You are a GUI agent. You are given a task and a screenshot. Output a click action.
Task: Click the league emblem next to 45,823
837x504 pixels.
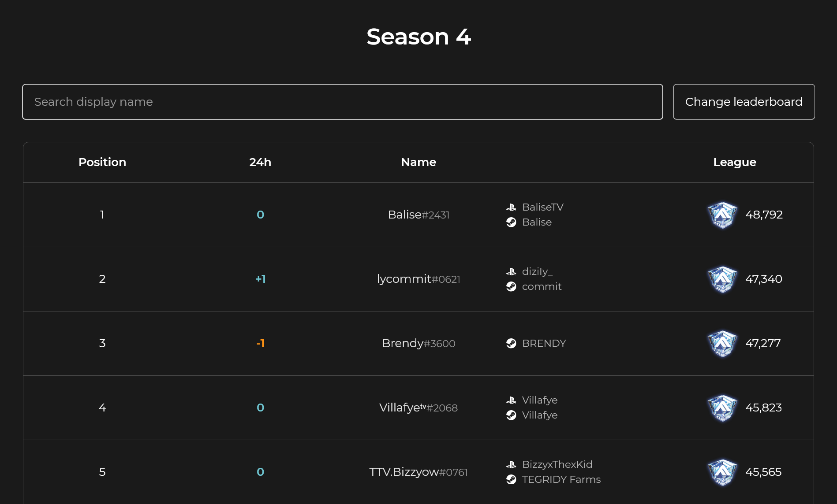click(722, 408)
